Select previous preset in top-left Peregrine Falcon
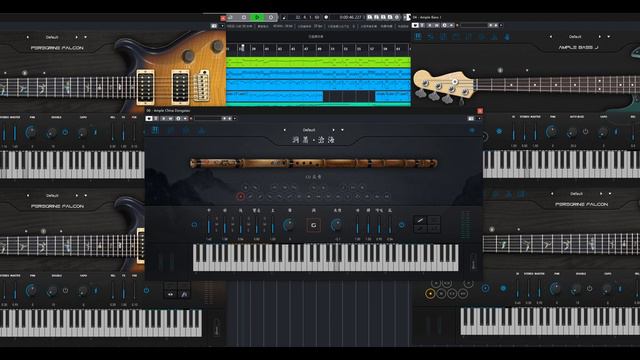Viewport: 640px width, 360px height. tap(27, 37)
